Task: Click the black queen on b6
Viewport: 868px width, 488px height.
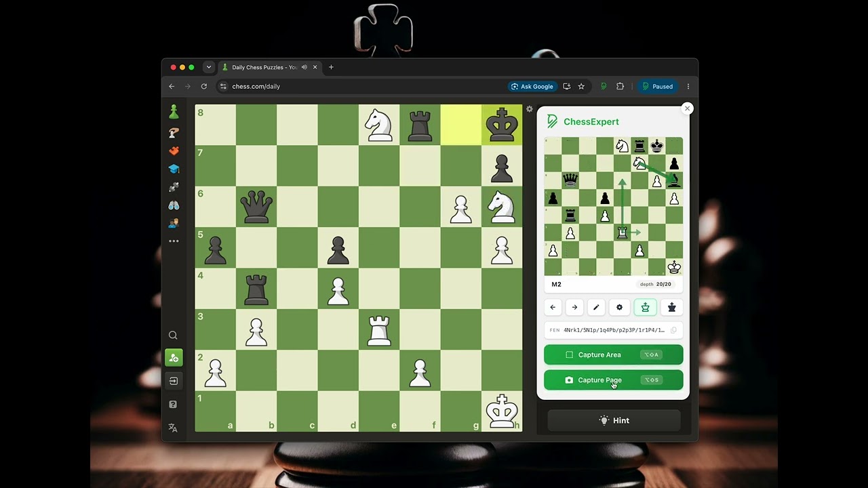Action: (x=256, y=207)
